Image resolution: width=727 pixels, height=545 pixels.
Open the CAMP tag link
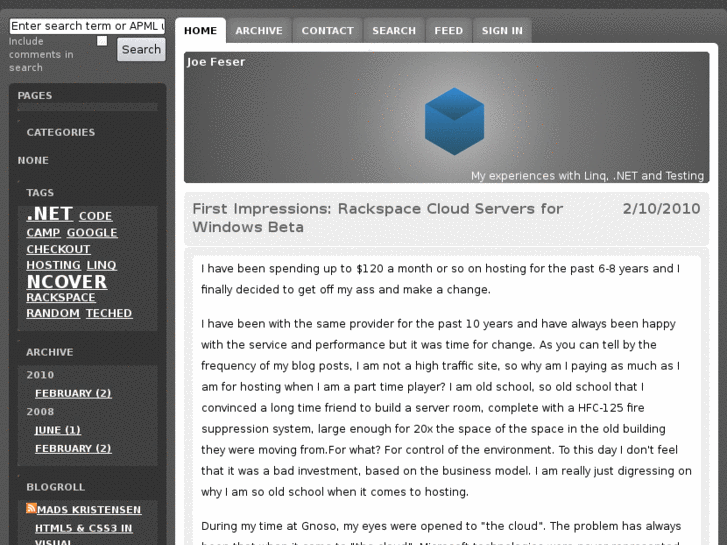pos(43,233)
